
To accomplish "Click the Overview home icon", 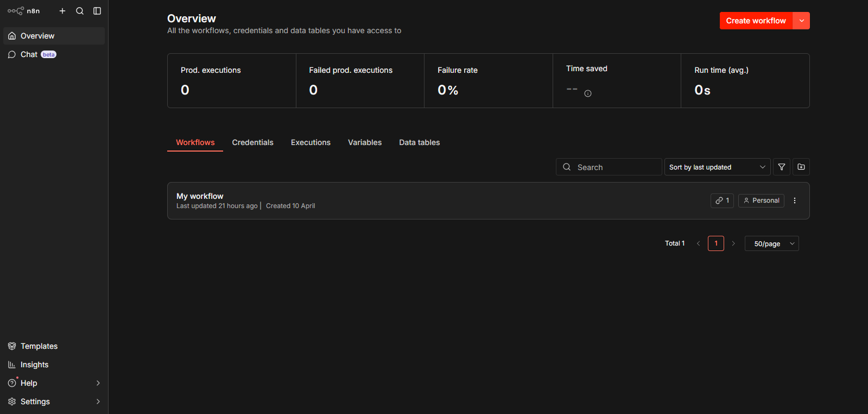I will (12, 36).
